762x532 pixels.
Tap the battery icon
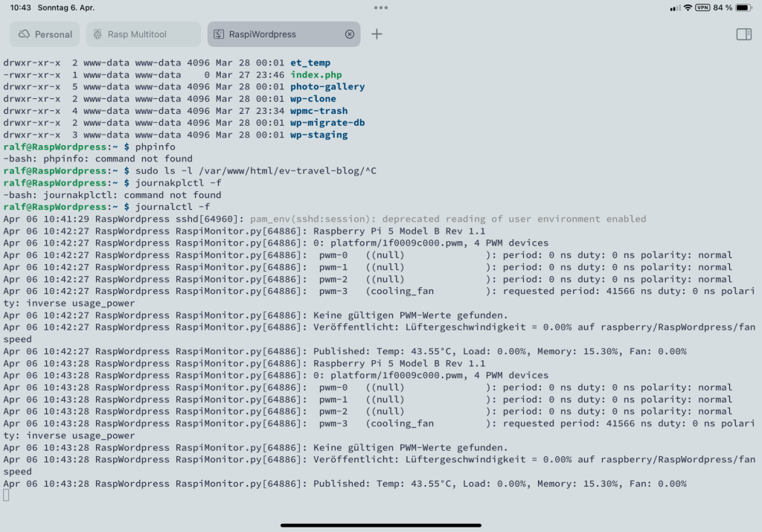tap(743, 7)
